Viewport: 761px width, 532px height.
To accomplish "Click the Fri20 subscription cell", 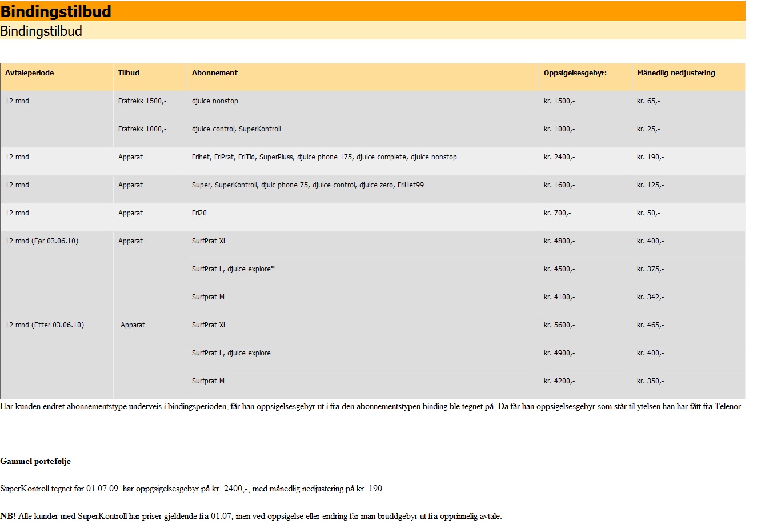I will [x=363, y=217].
